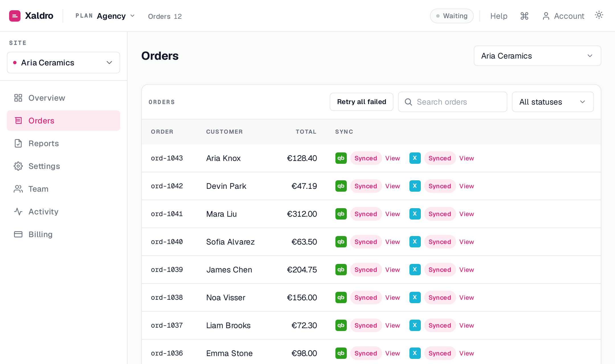Click QuickBooks icon for ord-1042
615x364 pixels.
click(341, 186)
